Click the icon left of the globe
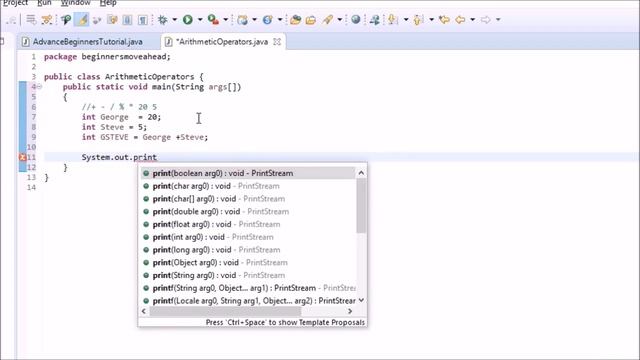 click(x=327, y=20)
